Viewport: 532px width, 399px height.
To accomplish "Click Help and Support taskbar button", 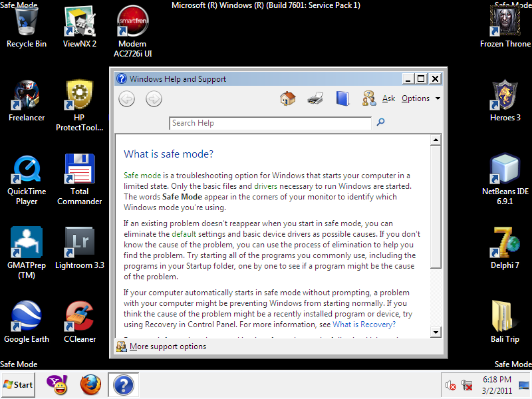I will pyautogui.click(x=124, y=385).
